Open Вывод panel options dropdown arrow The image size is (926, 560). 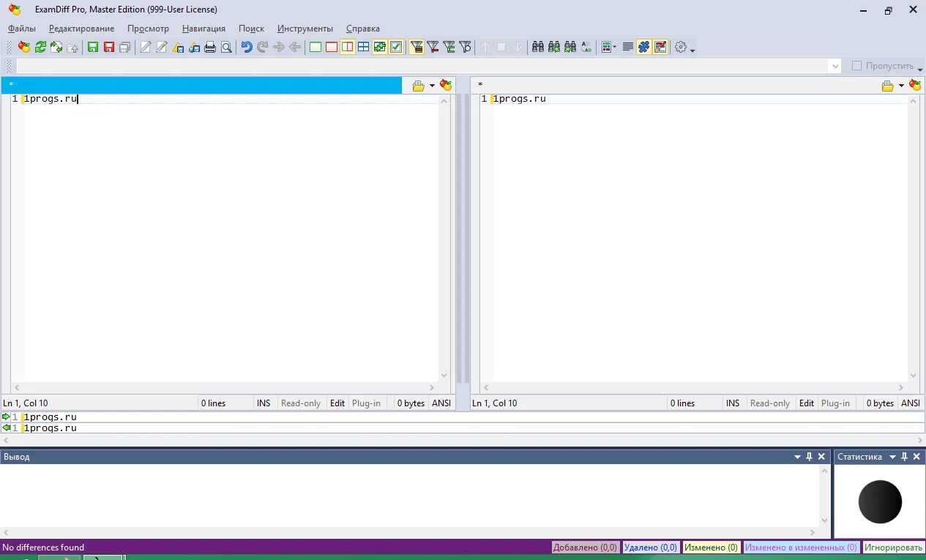[x=797, y=457]
